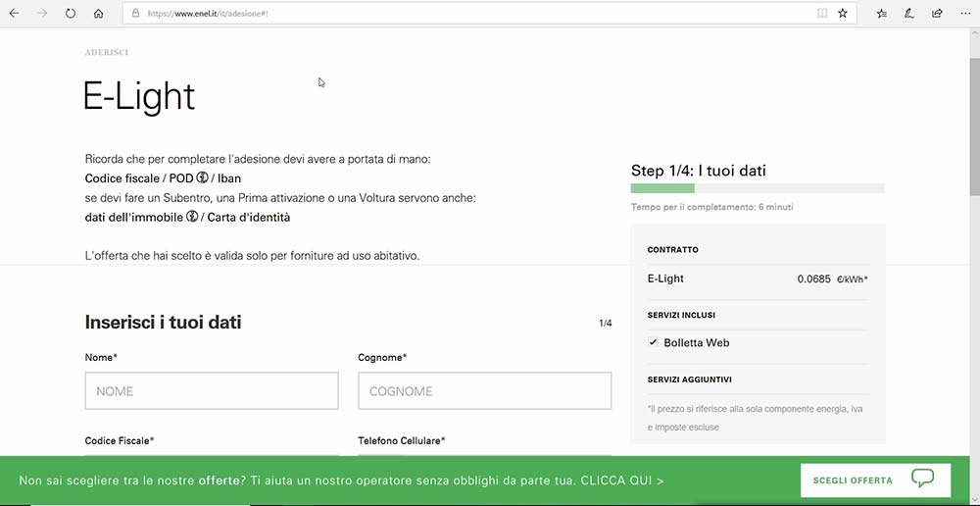Click the E-Light page heading
This screenshot has height=506, width=980.
pos(139,98)
